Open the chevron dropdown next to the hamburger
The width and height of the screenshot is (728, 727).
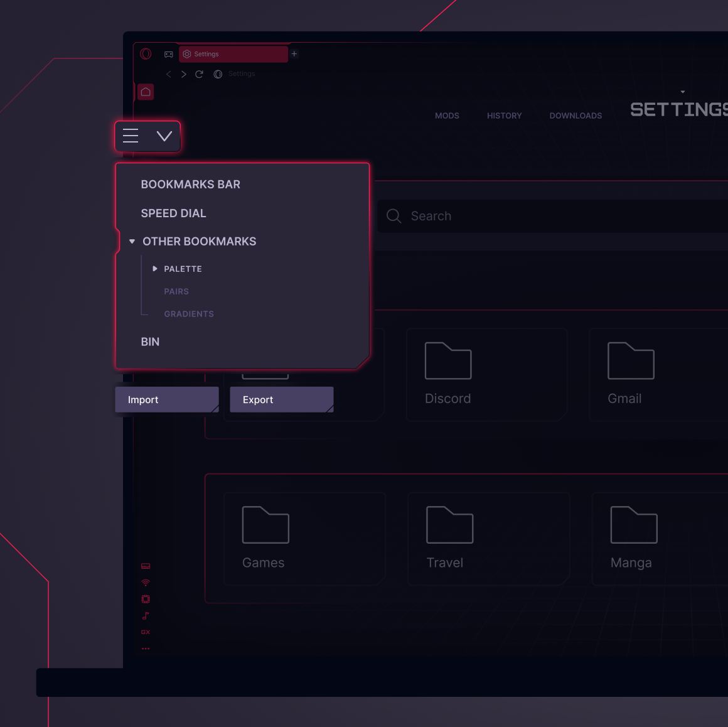(x=164, y=136)
